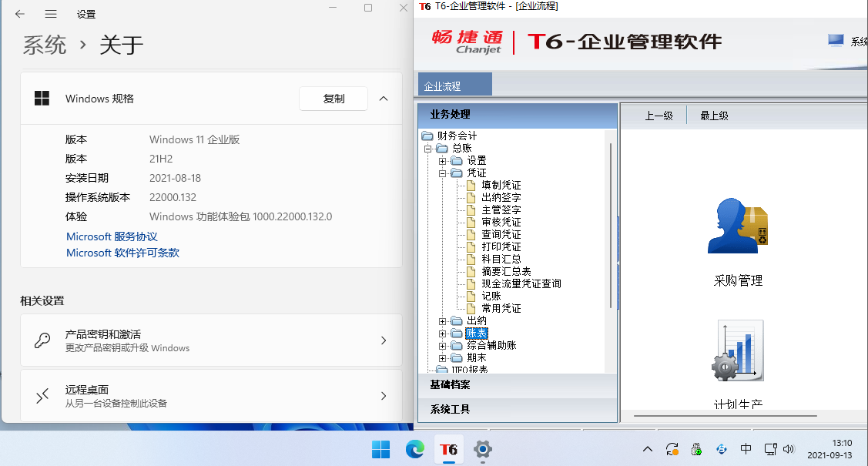Expand the 综合辅助账 tree node
Screen dimensions: 868x466
coord(442,346)
